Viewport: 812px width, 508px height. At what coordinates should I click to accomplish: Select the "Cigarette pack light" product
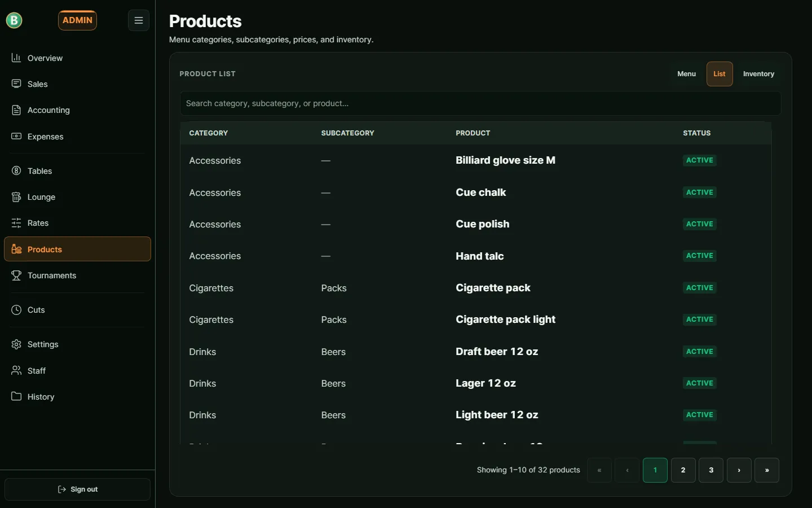(x=505, y=319)
